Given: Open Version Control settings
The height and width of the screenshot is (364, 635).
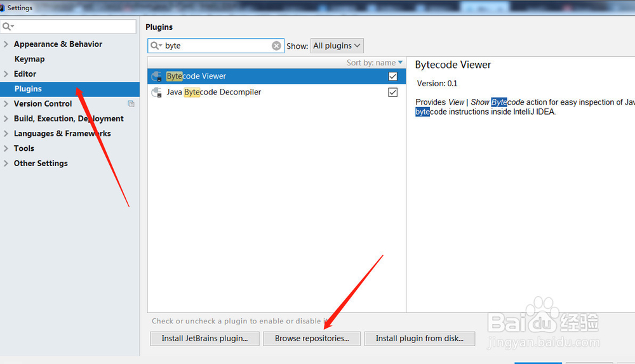Looking at the screenshot, I should tap(43, 104).
